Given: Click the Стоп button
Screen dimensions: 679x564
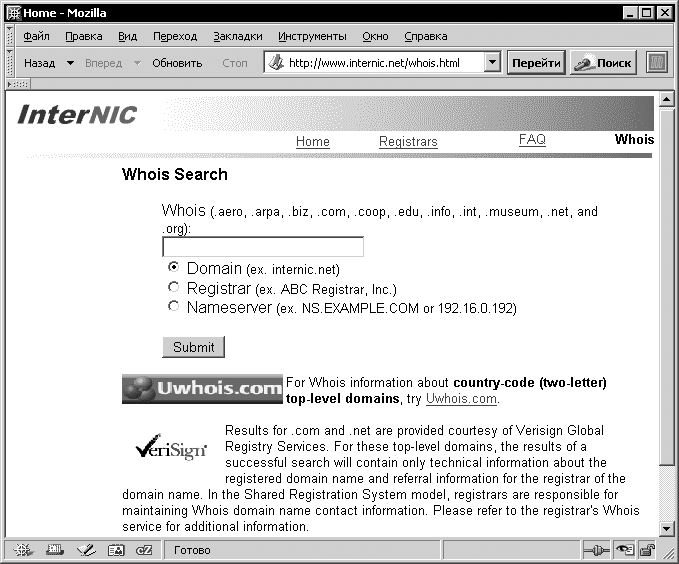Looking at the screenshot, I should pos(235,63).
